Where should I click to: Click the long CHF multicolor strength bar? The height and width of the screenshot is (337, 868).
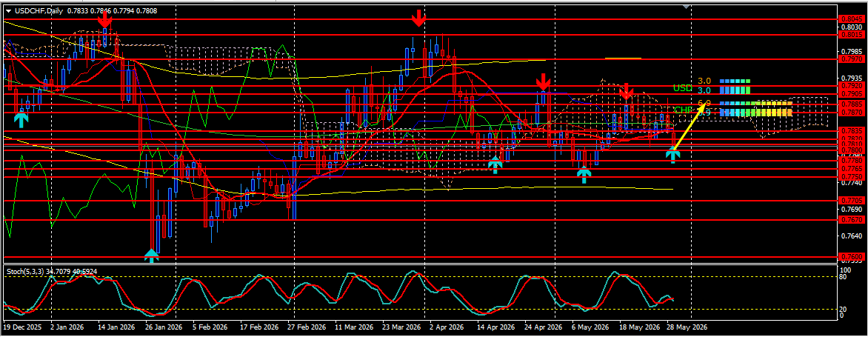(x=755, y=113)
